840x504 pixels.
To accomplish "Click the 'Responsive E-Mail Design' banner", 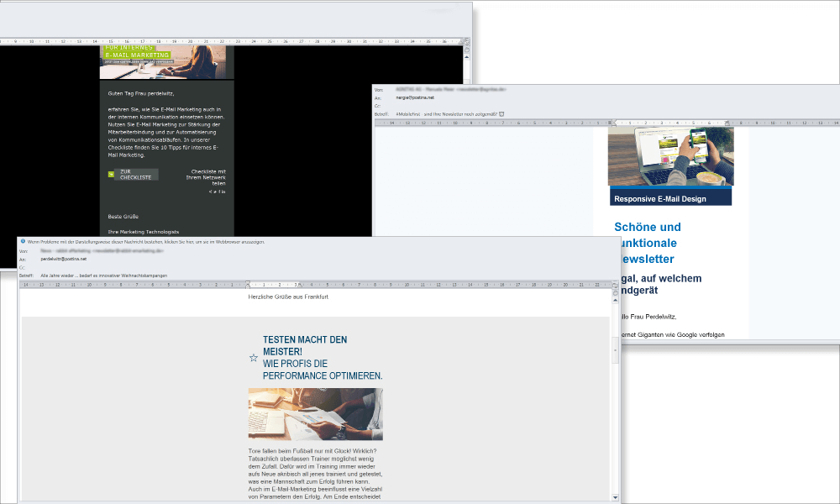I will coord(670,198).
